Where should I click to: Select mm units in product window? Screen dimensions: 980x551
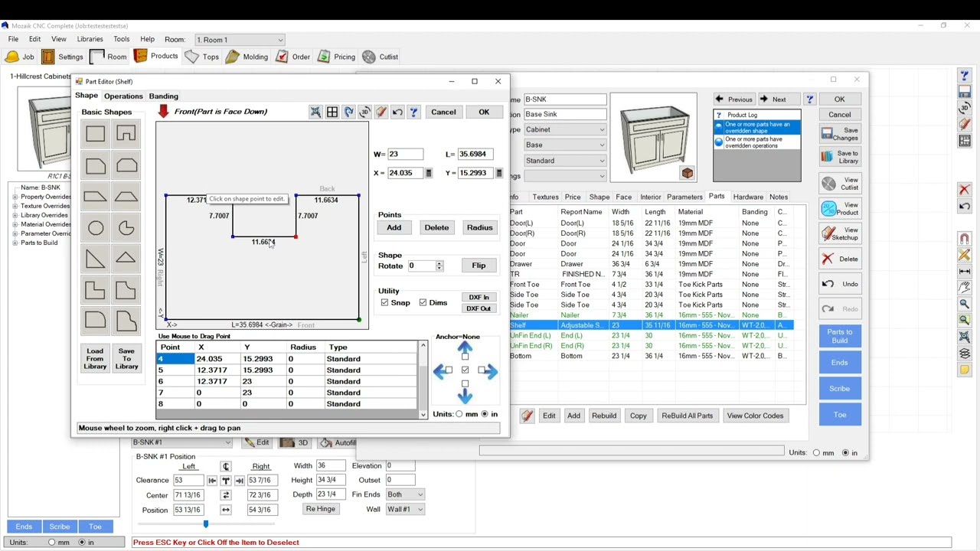pyautogui.click(x=816, y=452)
